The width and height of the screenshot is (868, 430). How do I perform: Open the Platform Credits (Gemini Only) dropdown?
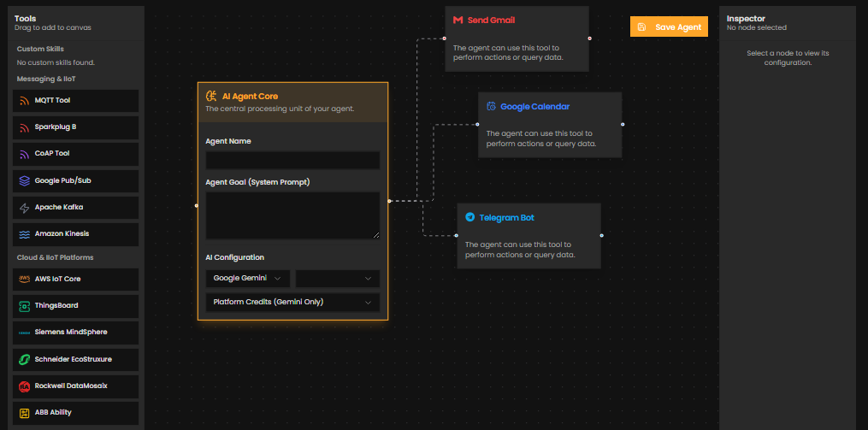[292, 302]
